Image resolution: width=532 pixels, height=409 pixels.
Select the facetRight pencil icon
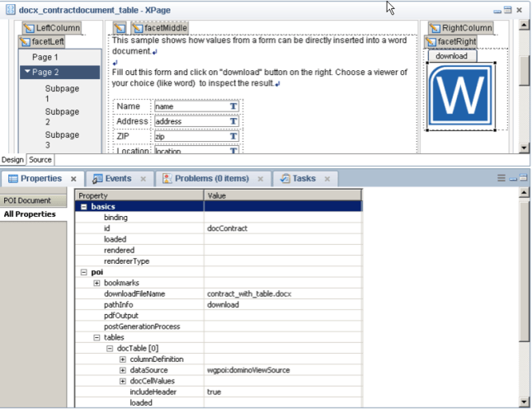point(431,42)
